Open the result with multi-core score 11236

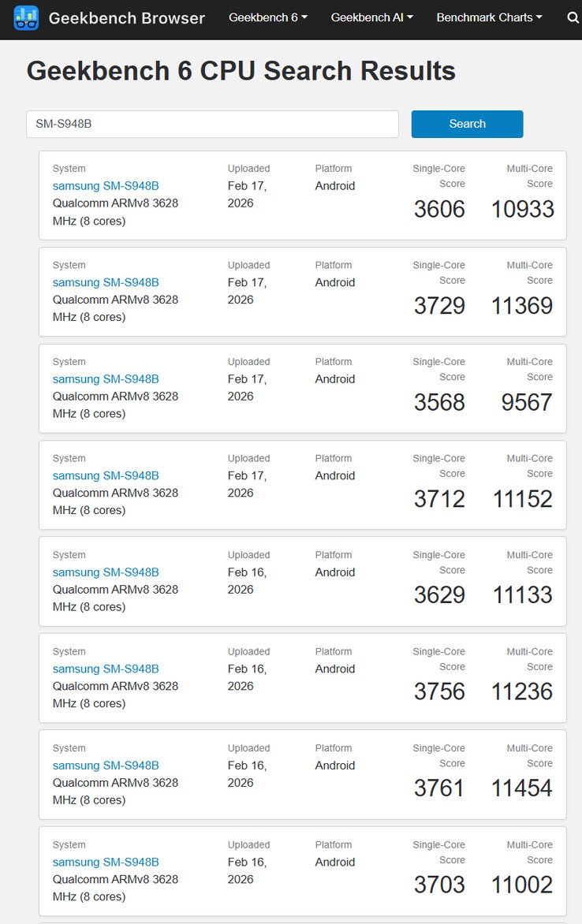tap(106, 669)
